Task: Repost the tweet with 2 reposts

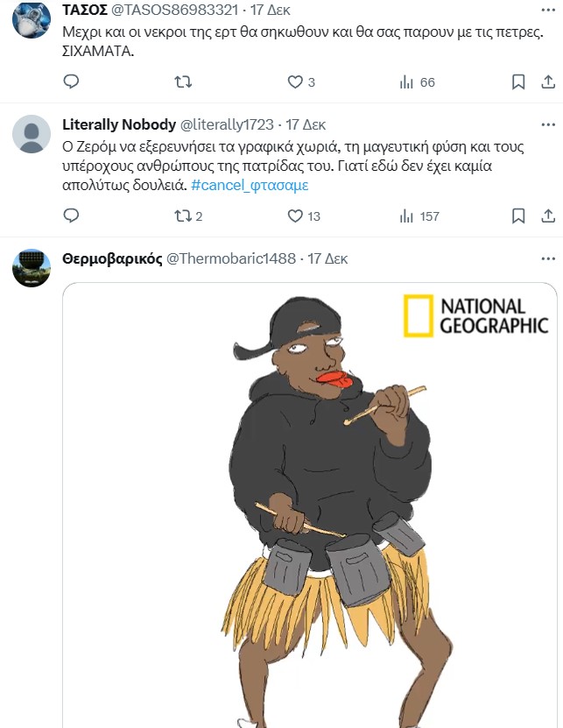Action: [x=183, y=216]
